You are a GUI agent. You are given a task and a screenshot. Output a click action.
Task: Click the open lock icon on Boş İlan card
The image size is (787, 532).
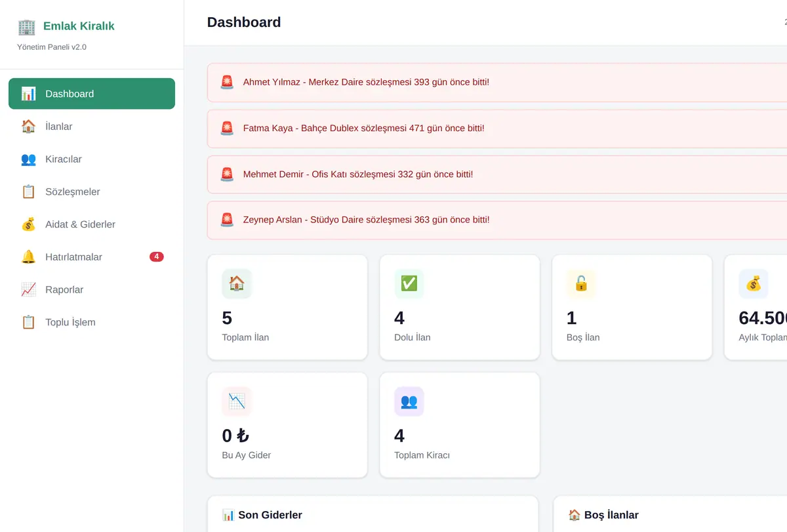point(581,283)
